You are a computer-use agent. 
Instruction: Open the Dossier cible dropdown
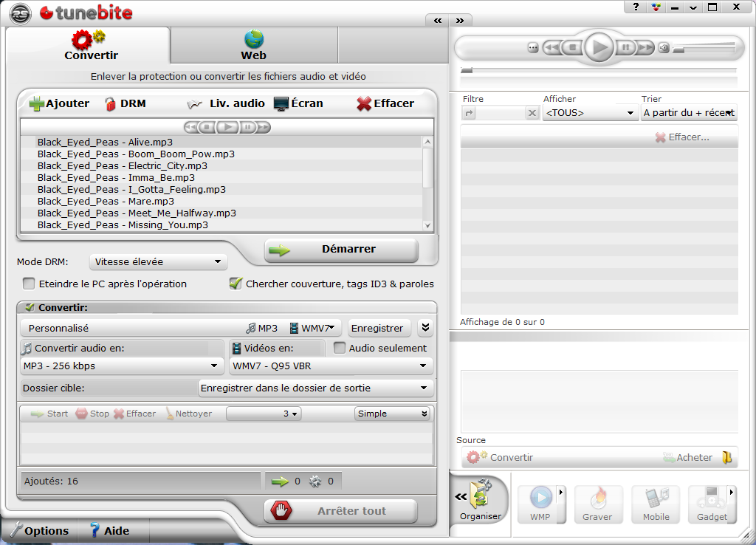[315, 388]
